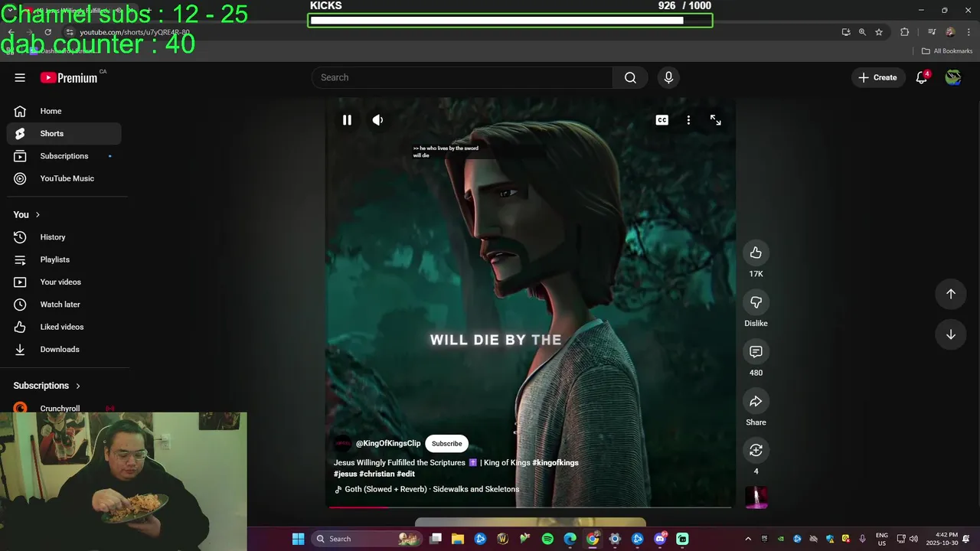The height and width of the screenshot is (551, 980).
Task: Open Playlists in the sidebar
Action: pos(64,259)
